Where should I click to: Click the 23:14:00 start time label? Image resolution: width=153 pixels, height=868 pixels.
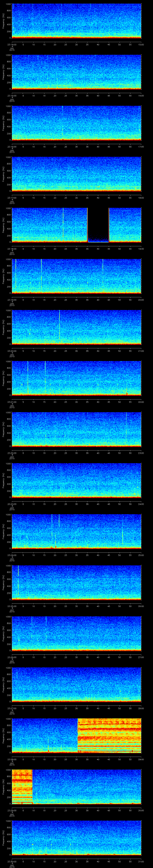12,44
